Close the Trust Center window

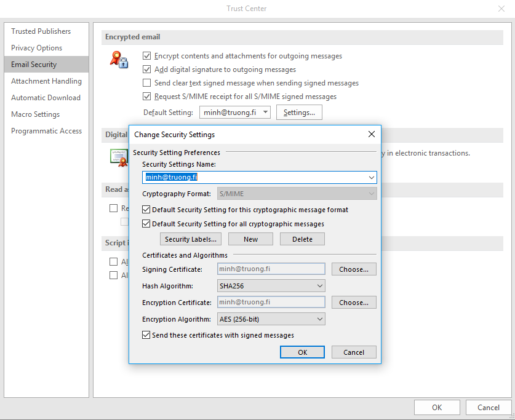[501, 9]
